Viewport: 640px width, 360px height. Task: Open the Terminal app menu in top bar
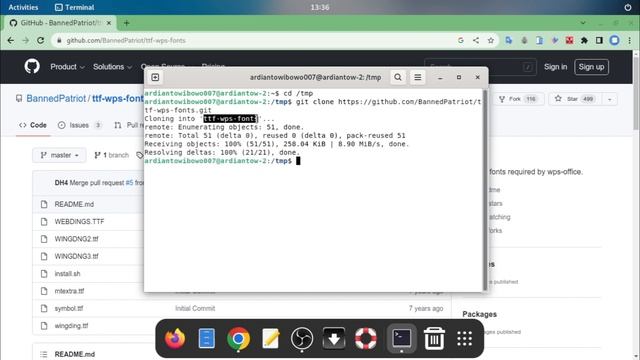pos(74,7)
